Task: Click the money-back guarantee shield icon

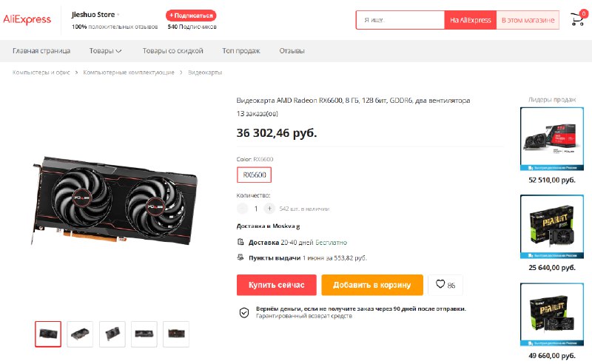Action: pos(244,313)
